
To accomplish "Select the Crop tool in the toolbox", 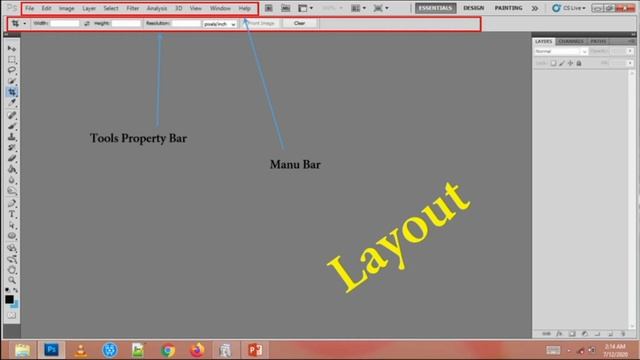I will pyautogui.click(x=12, y=92).
